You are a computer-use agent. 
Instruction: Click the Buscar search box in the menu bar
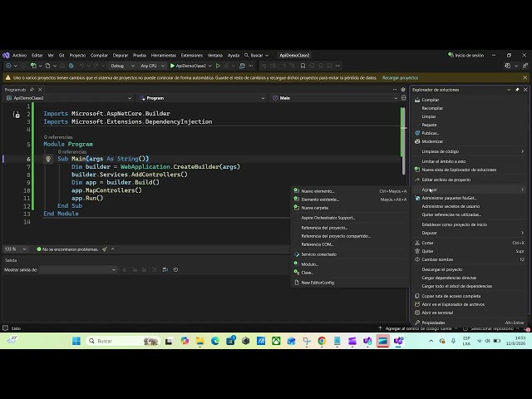tap(257, 56)
